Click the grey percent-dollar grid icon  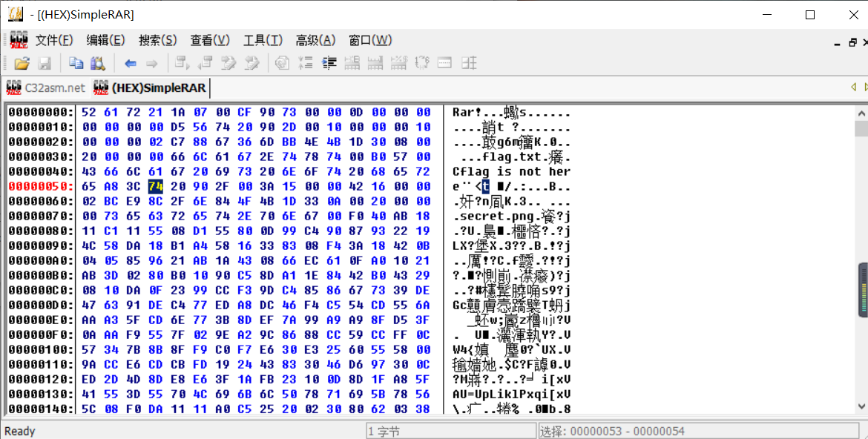[x=398, y=63]
